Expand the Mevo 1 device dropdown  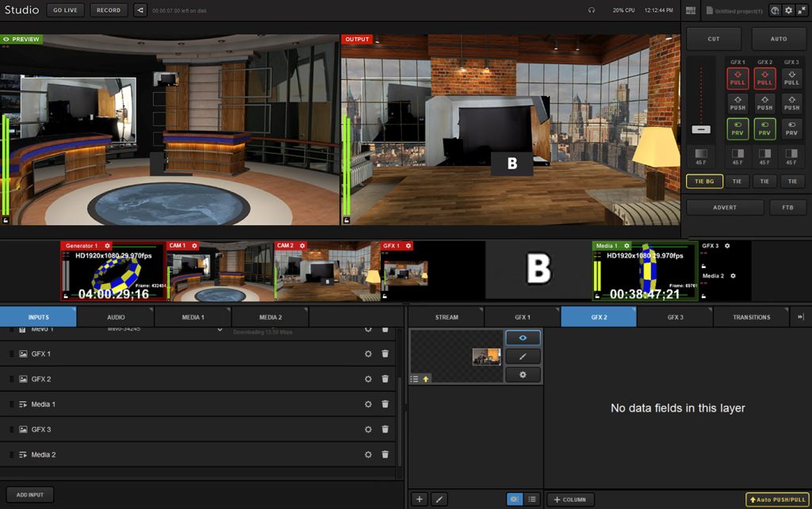220,330
